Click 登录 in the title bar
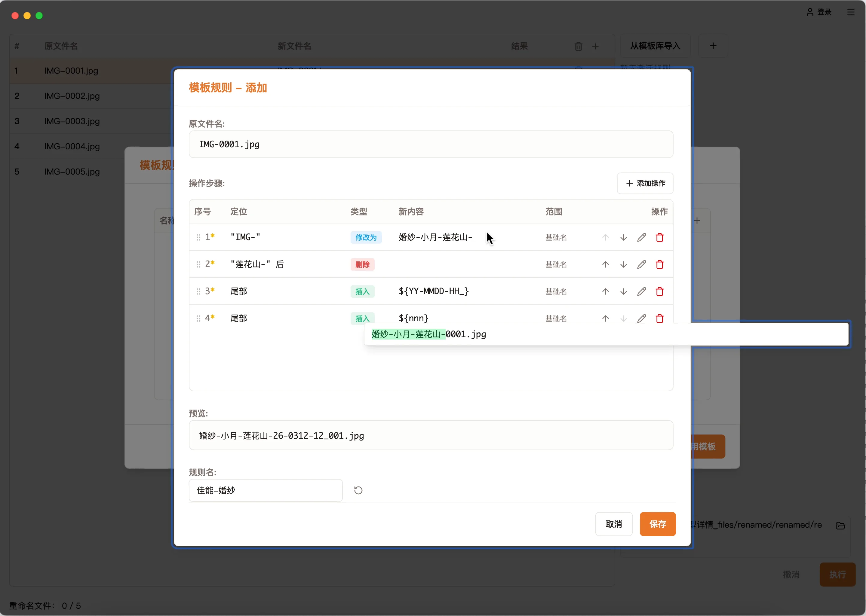Screen dimensions: 866x616 819,12
